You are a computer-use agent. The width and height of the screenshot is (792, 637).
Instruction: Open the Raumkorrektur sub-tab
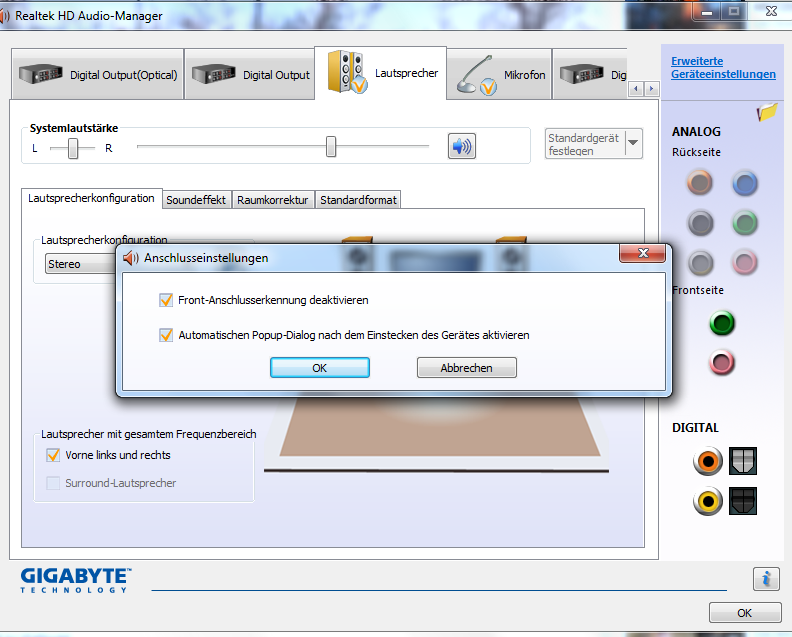pyautogui.click(x=273, y=200)
